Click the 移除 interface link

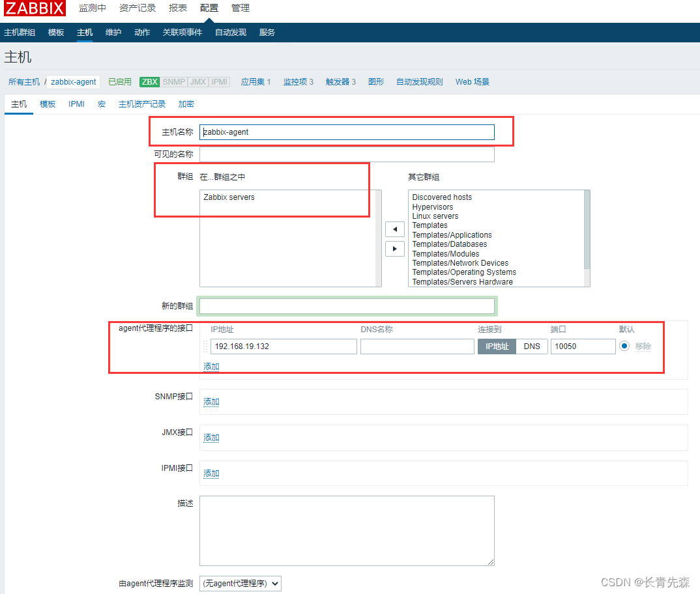point(643,346)
